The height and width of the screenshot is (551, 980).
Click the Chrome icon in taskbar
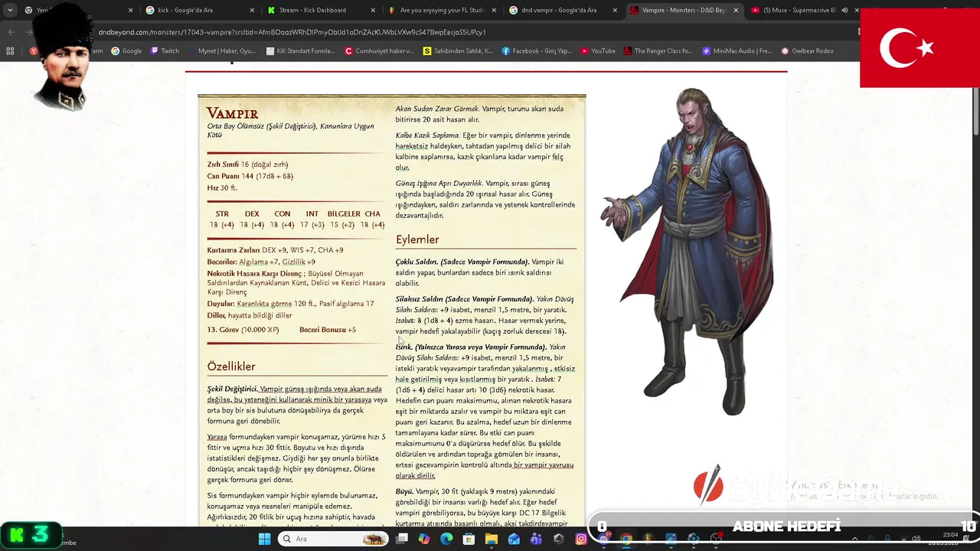click(626, 539)
